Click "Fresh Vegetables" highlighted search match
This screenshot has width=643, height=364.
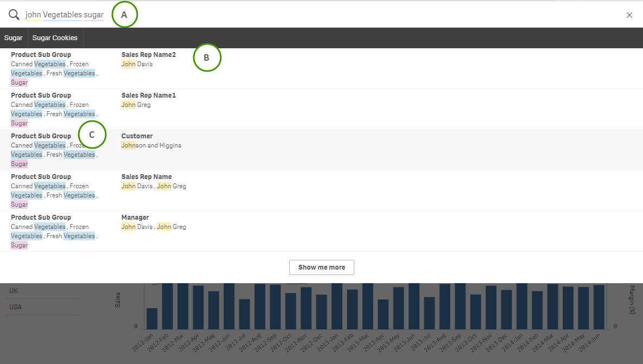(x=71, y=73)
